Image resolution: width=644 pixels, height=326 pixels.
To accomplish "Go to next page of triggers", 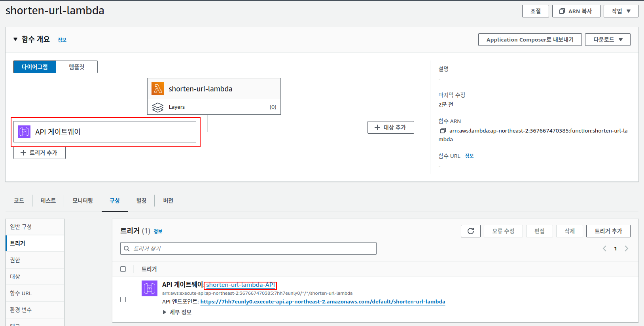I will 627,248.
